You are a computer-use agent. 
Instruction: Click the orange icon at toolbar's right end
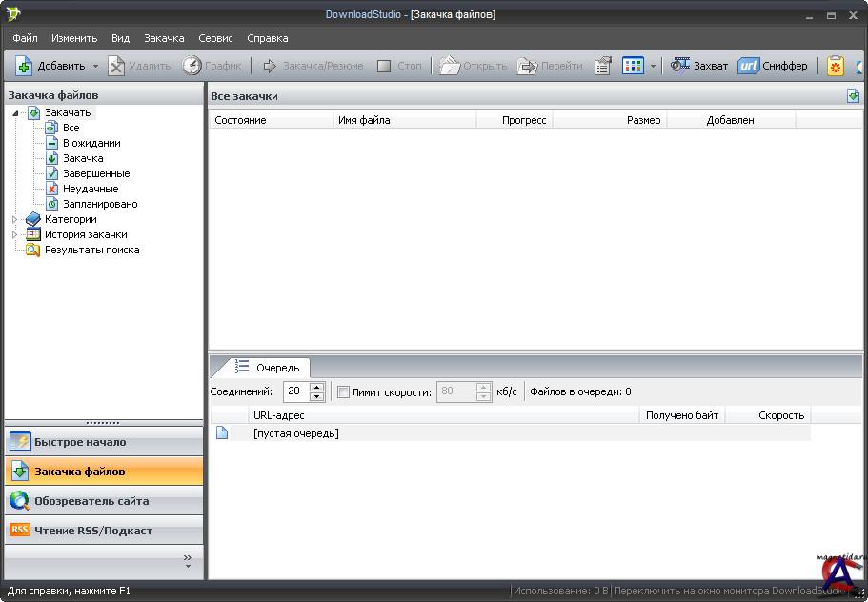tap(836, 66)
